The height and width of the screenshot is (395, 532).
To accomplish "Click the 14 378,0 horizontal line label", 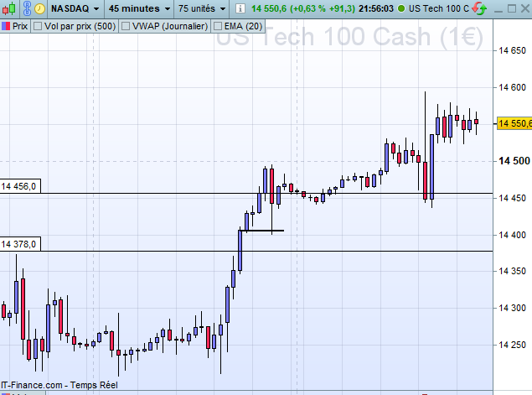I will point(20,244).
